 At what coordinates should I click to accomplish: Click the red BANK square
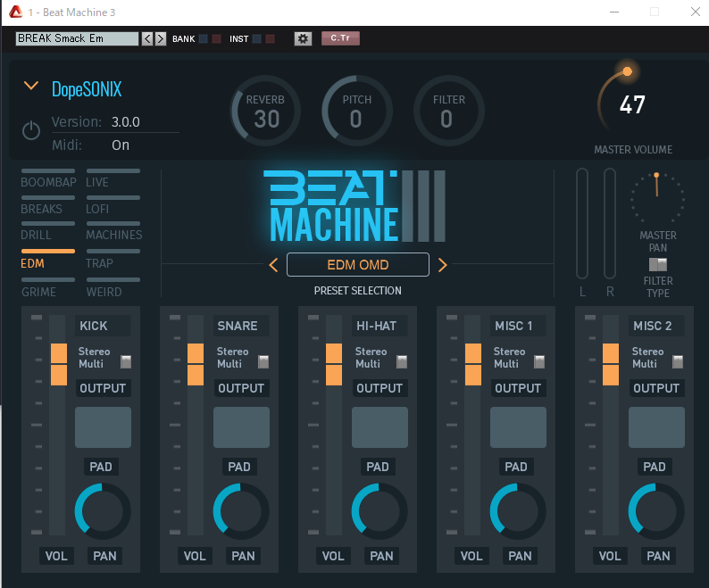pos(217,39)
